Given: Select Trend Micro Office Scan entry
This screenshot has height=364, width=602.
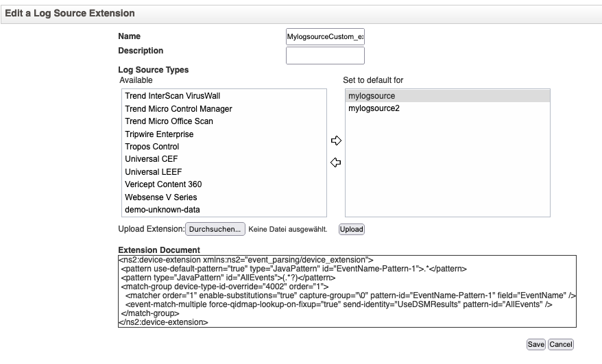Looking at the screenshot, I should [169, 121].
